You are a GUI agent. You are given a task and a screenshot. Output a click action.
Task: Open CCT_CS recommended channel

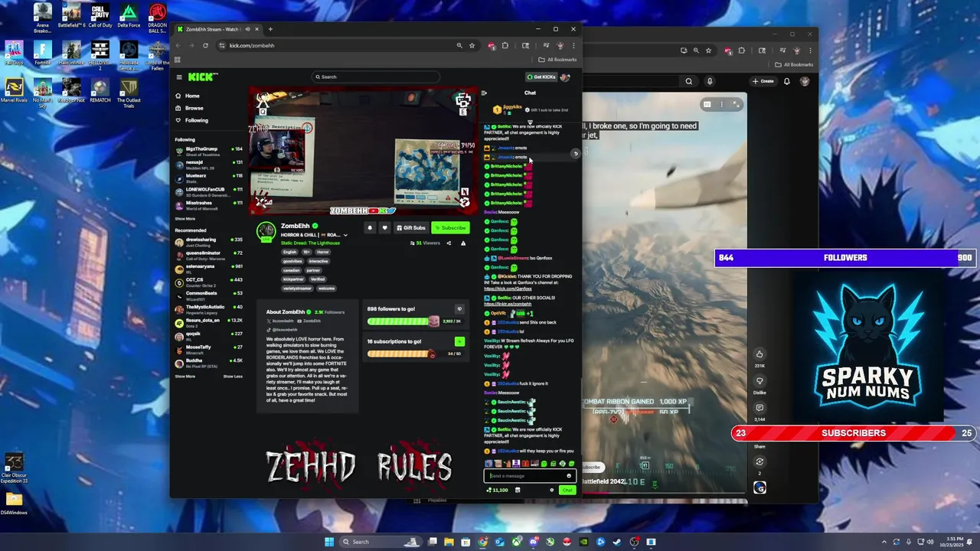tap(208, 281)
